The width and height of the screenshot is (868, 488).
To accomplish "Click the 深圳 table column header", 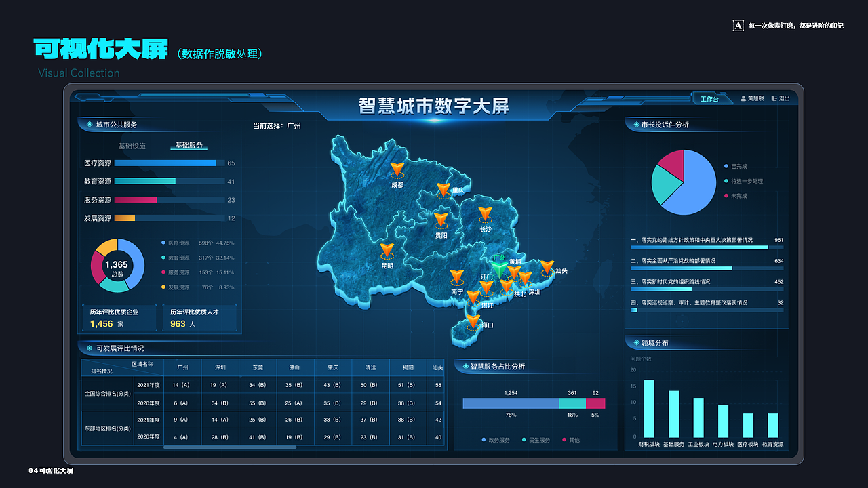I will coord(220,368).
